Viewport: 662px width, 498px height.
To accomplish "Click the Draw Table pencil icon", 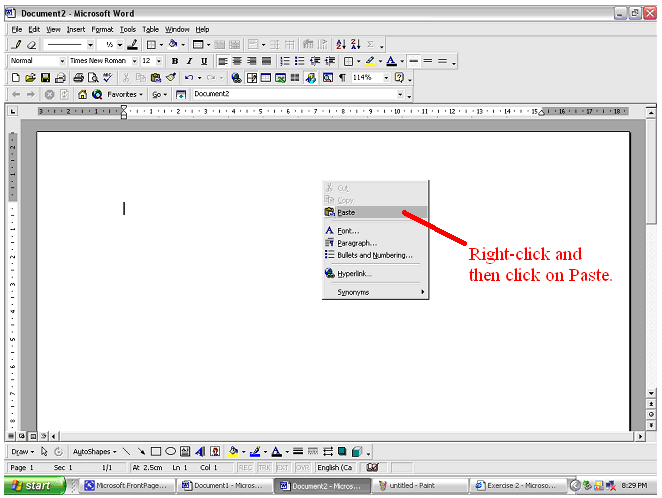I will pos(17,44).
